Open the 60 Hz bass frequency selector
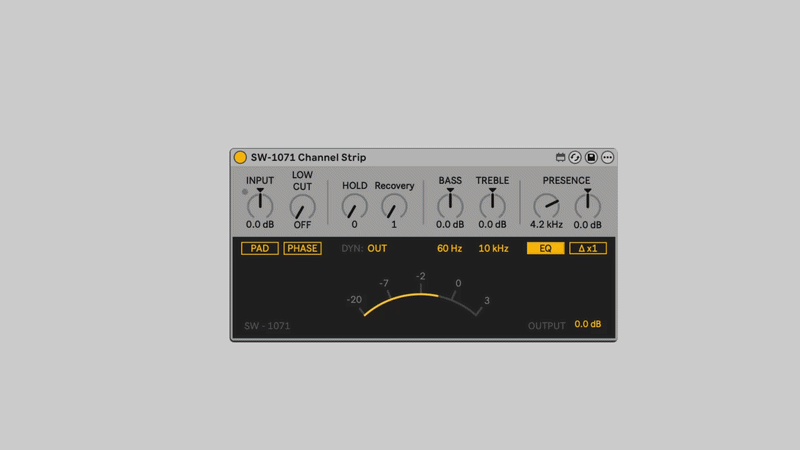Image resolution: width=800 pixels, height=450 pixels. pyautogui.click(x=450, y=248)
